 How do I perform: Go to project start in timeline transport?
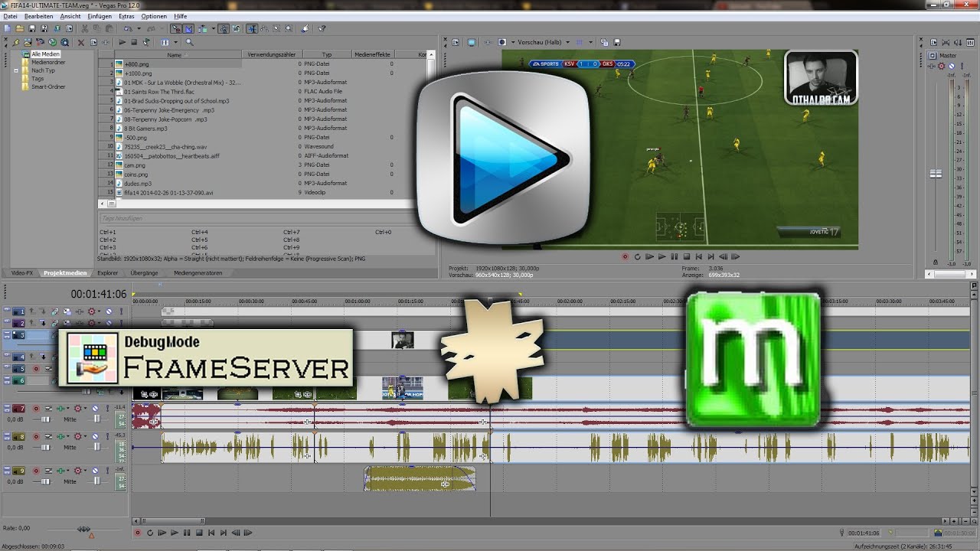point(211,533)
